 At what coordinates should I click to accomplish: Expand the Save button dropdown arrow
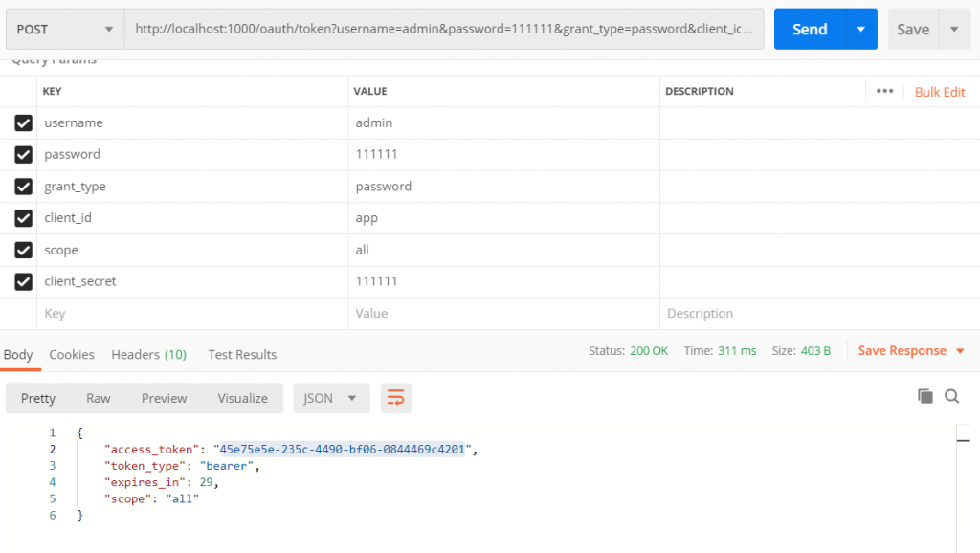[x=953, y=30]
